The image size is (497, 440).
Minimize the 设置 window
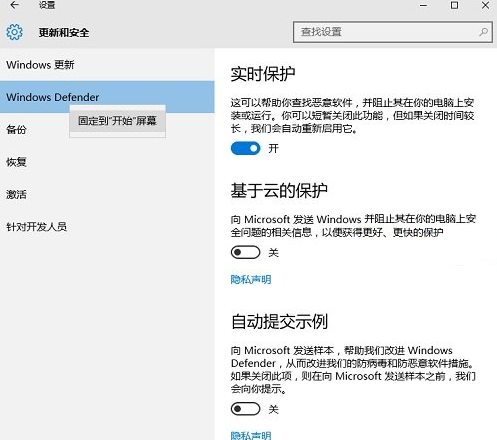click(423, 5)
